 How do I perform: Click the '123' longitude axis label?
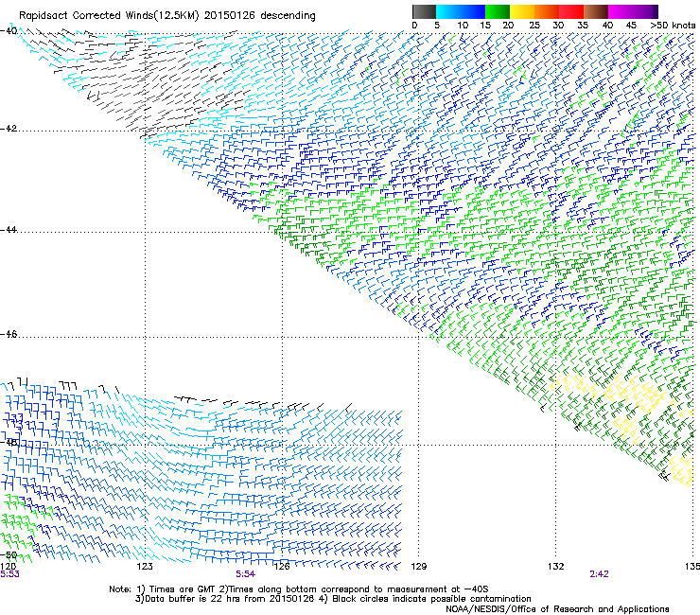point(145,567)
